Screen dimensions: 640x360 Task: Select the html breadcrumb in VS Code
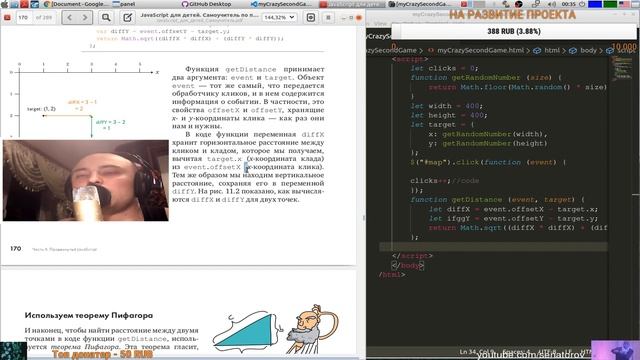[x=552, y=51]
